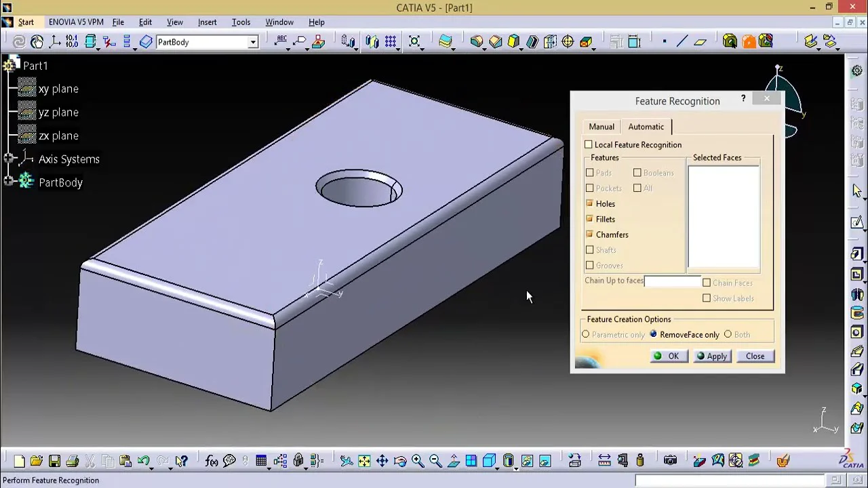Image resolution: width=868 pixels, height=488 pixels.
Task: Click the Mean Dimensions 10.1/10.0 icon
Action: coord(73,42)
